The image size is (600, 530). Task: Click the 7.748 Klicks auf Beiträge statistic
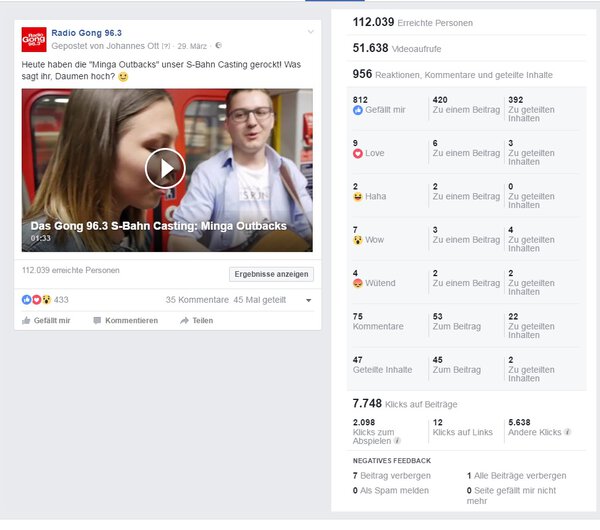(405, 404)
